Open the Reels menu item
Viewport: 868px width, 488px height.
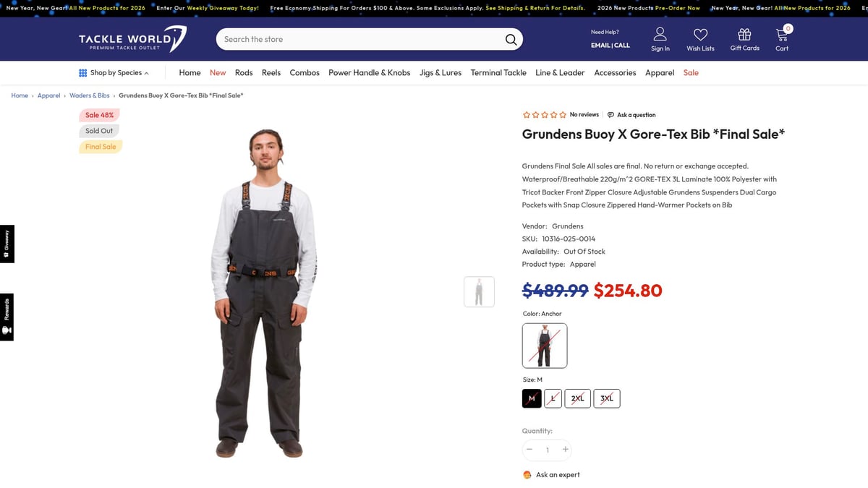click(x=271, y=72)
